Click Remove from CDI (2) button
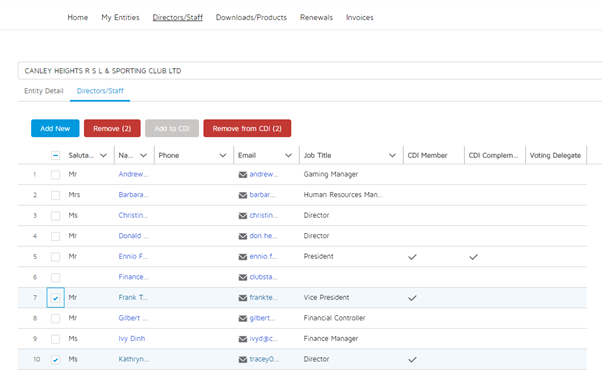This screenshot has height=372, width=602. (x=247, y=128)
